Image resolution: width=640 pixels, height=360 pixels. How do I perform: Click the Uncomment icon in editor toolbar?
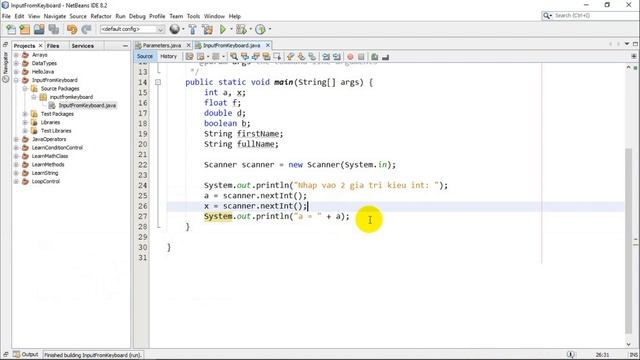click(385, 57)
